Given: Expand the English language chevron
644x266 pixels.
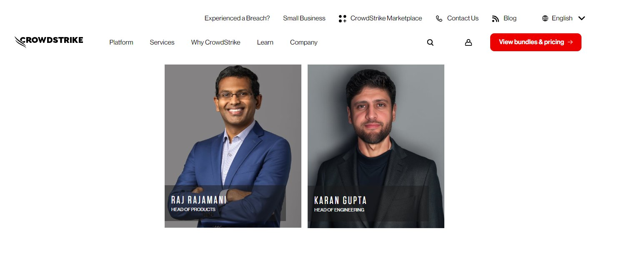Looking at the screenshot, I should (582, 18).
